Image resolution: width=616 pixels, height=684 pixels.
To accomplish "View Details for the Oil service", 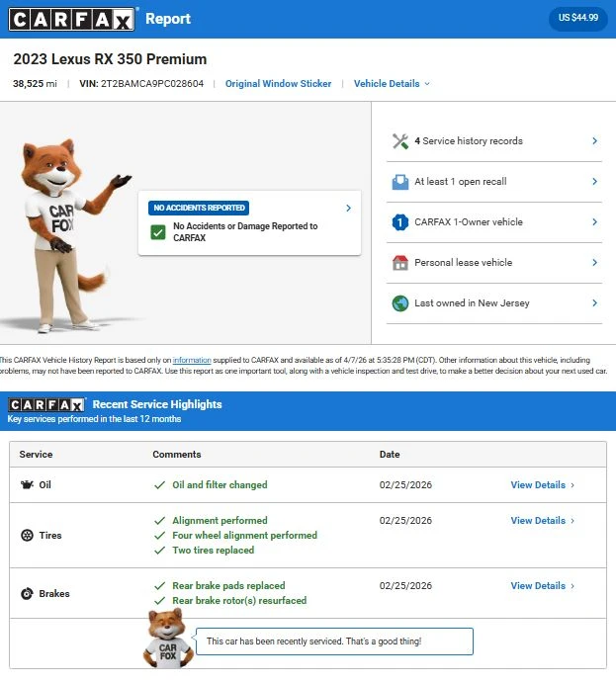I will 542,485.
